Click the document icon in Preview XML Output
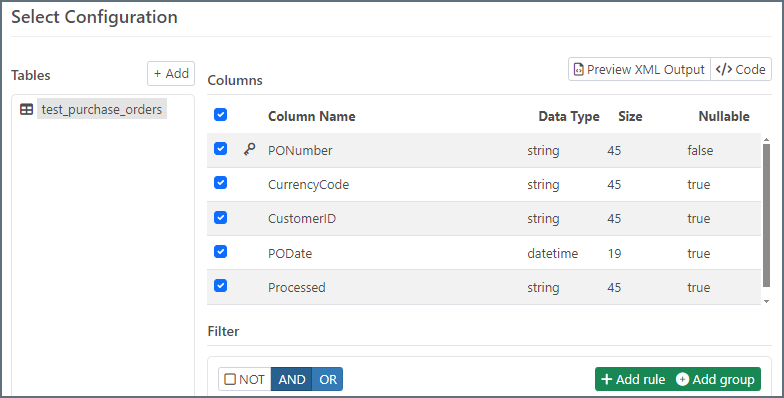 coord(578,70)
